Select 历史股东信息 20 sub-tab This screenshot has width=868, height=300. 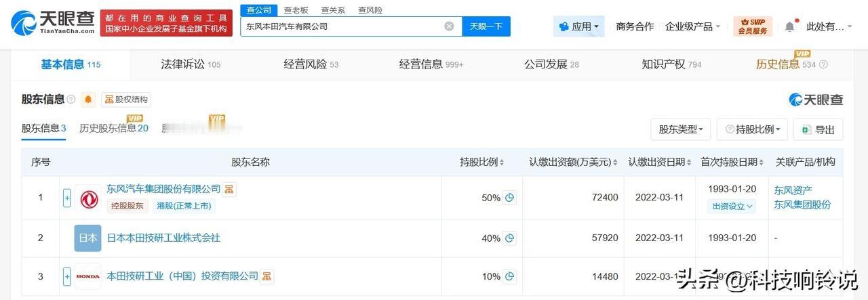(x=114, y=128)
